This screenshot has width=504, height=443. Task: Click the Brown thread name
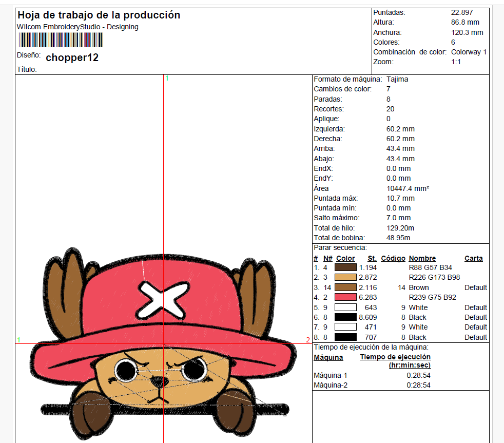pyautogui.click(x=419, y=287)
